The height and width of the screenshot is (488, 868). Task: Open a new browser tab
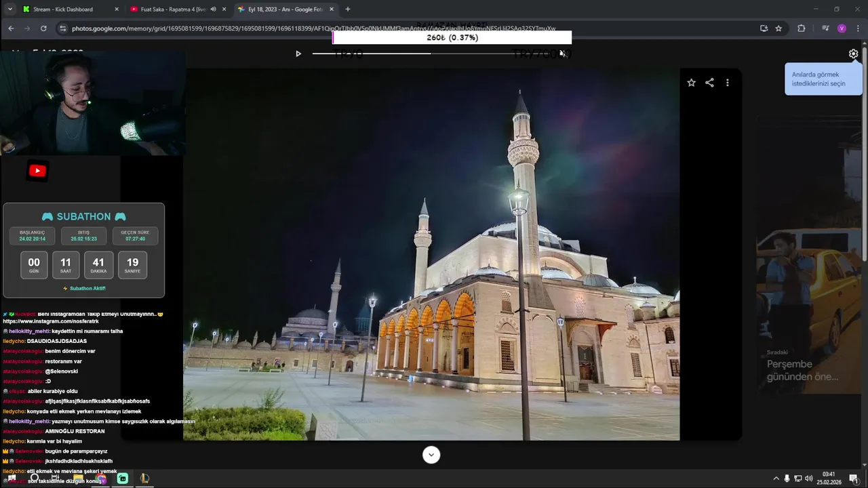[x=348, y=9]
